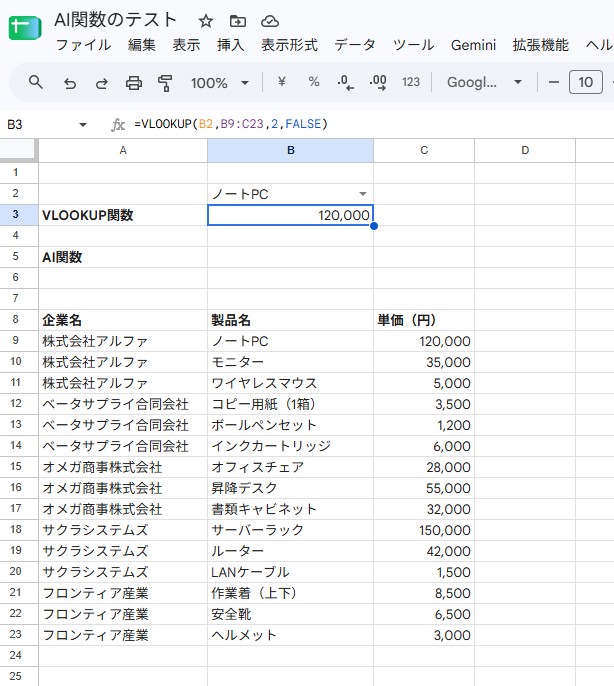The width and height of the screenshot is (614, 686).
Task: Star the AI関数のテスト document
Action: pos(205,21)
